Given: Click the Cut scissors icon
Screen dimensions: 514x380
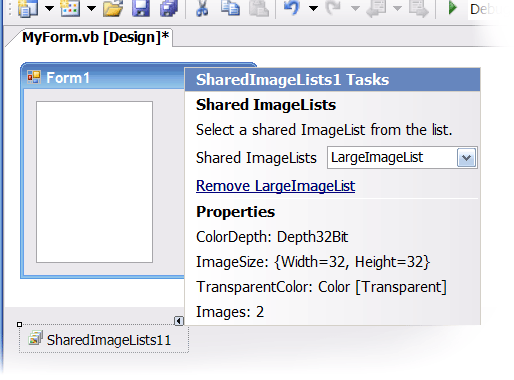Looking at the screenshot, I should click(x=202, y=8).
